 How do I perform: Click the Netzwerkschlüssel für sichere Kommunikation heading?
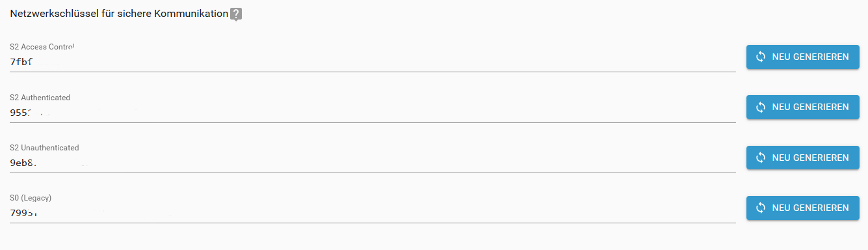coord(119,14)
